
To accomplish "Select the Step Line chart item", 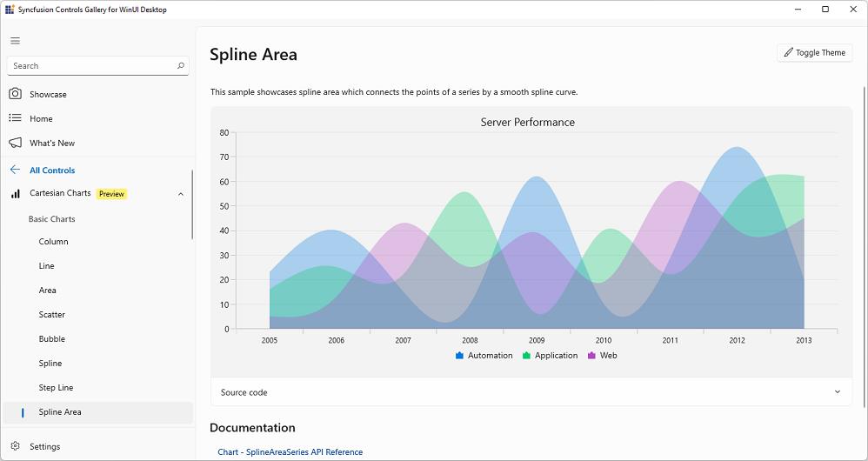I will tap(56, 388).
